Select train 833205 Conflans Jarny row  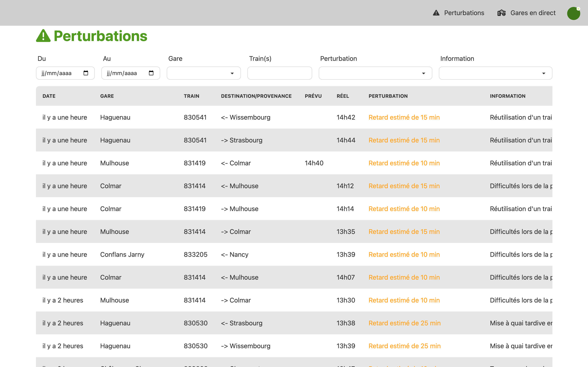[x=195, y=254]
